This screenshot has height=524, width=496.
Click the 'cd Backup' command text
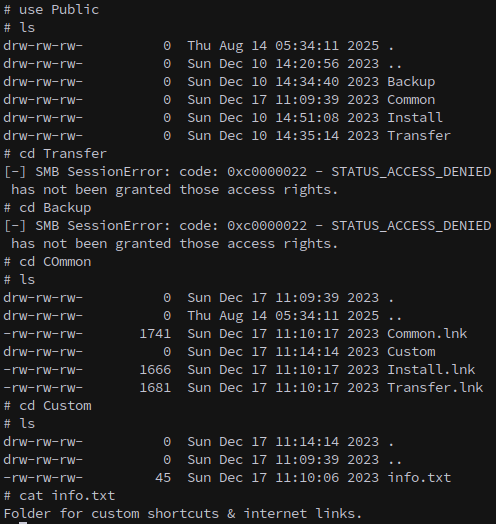55,208
